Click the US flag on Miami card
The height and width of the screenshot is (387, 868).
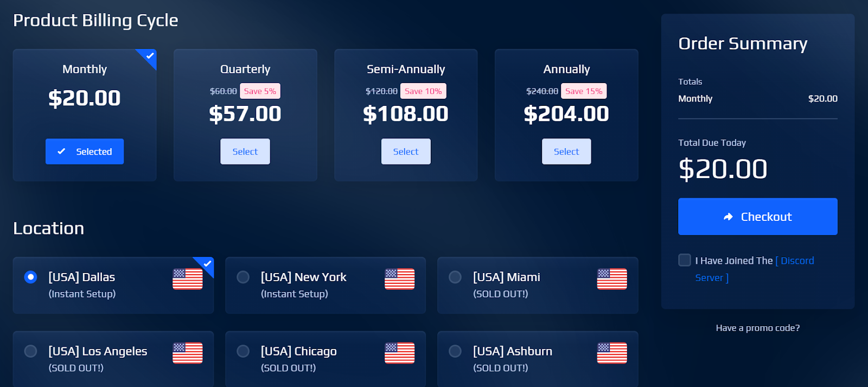(612, 279)
